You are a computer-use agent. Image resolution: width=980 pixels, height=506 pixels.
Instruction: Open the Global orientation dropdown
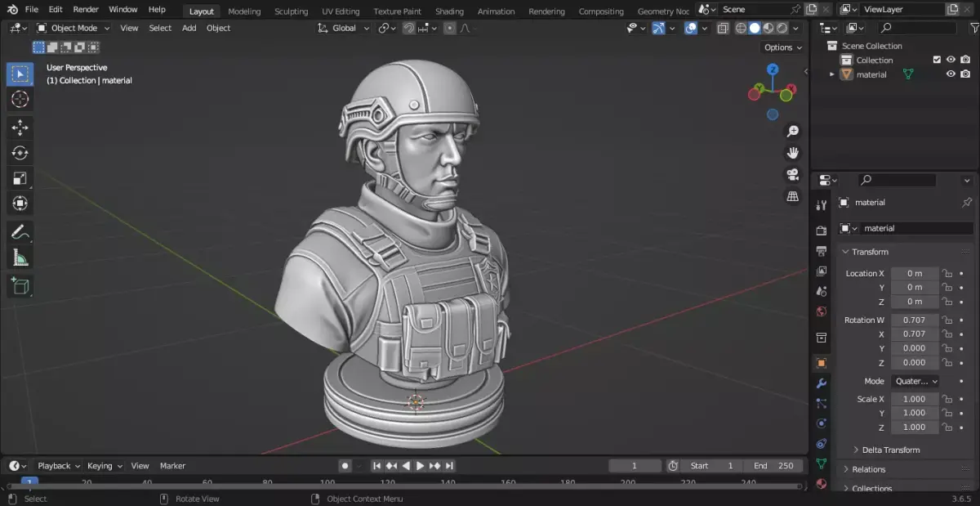(x=343, y=28)
